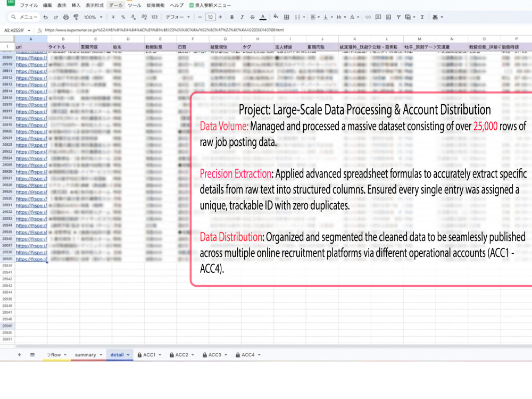Switch to the ACC3 sheet tab
532x399 pixels.
click(x=214, y=354)
